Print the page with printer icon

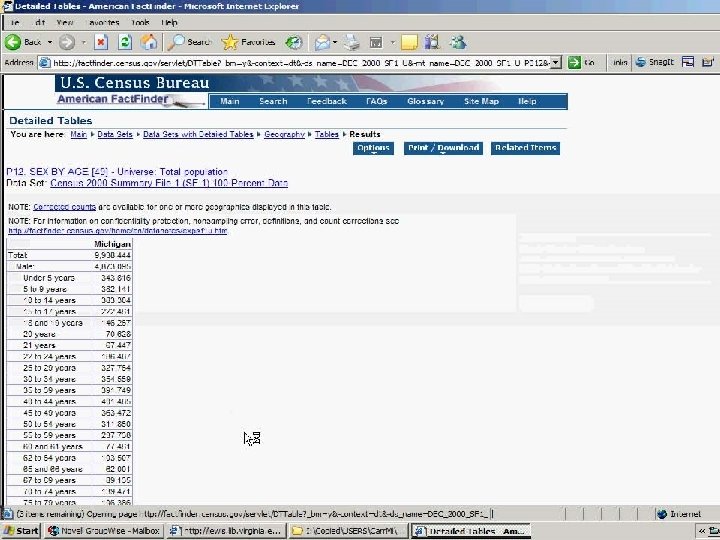click(352, 42)
